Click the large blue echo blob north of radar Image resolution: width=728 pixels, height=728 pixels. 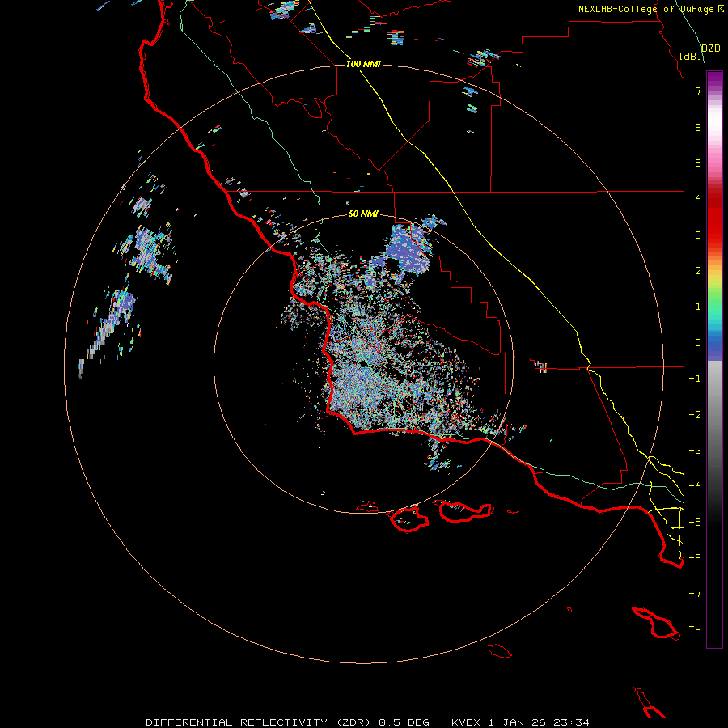pyautogui.click(x=408, y=248)
